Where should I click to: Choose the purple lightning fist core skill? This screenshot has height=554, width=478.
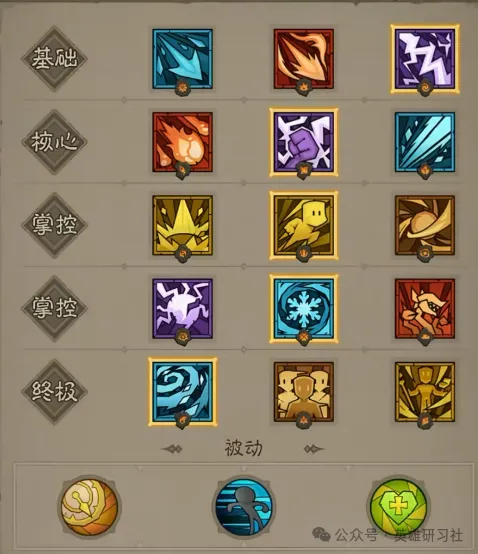click(304, 142)
